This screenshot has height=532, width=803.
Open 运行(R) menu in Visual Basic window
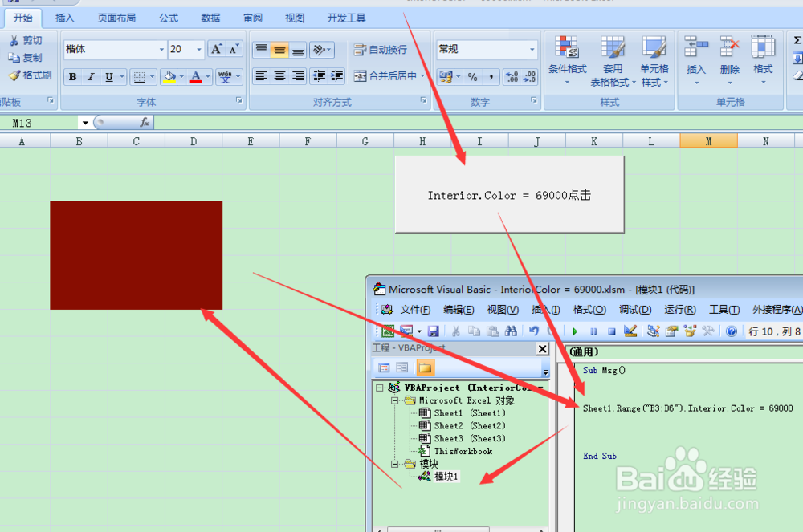pos(680,310)
